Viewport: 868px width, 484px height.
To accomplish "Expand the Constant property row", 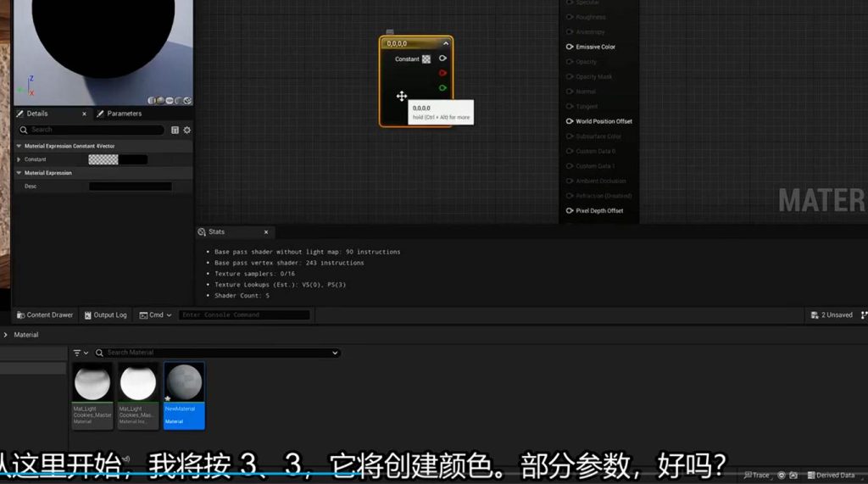I will [19, 159].
